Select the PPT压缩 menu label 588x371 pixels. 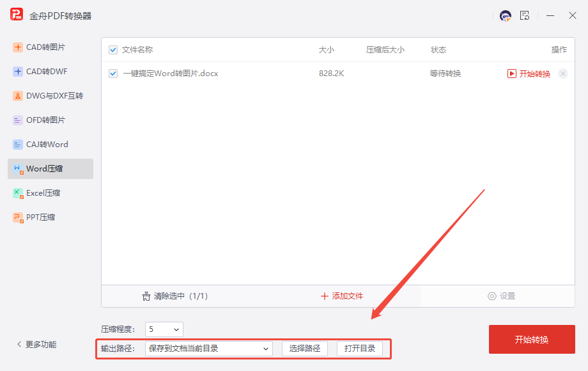(40, 217)
